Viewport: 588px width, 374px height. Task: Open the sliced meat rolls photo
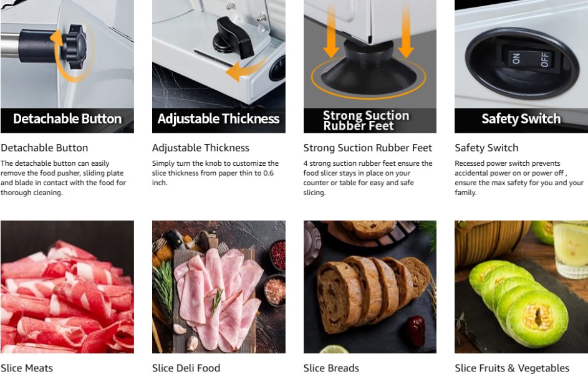[67, 287]
